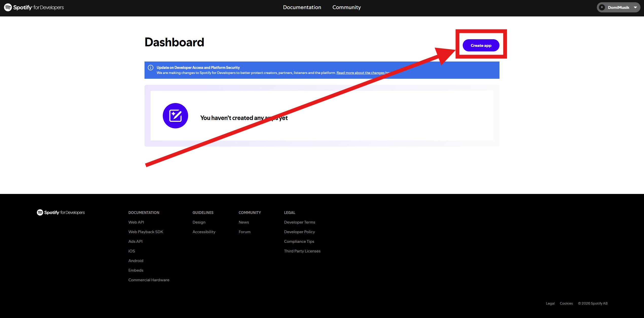Click the info icon in the blue banner

[151, 68]
